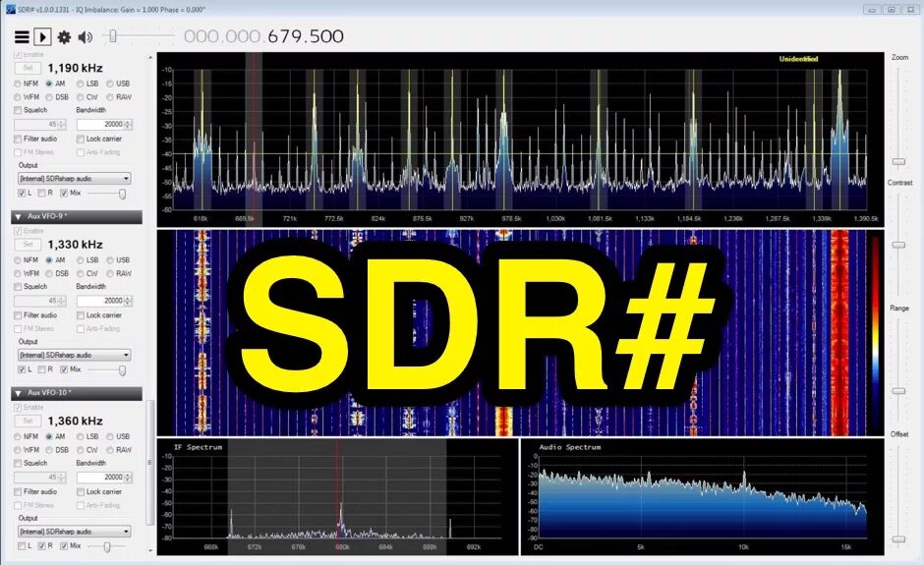Click the Bandwidth stepper arrows in Aux VFO-9
Image resolution: width=924 pixels, height=565 pixels.
[128, 301]
